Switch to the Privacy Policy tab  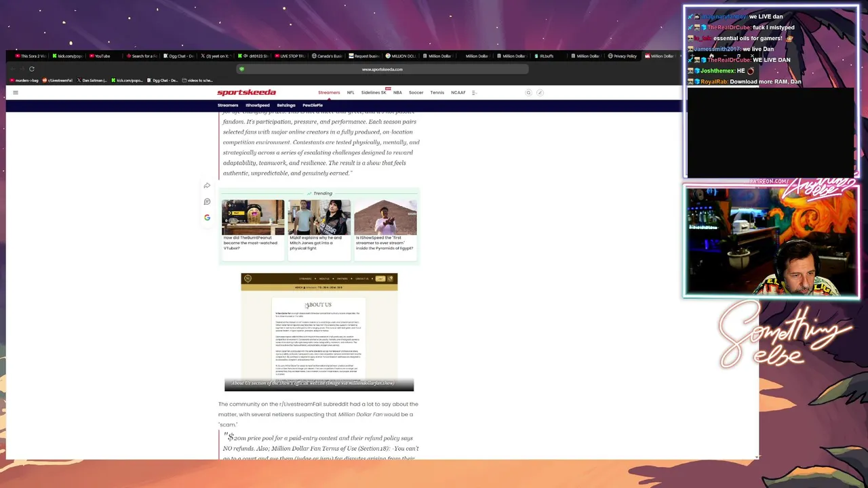[623, 56]
